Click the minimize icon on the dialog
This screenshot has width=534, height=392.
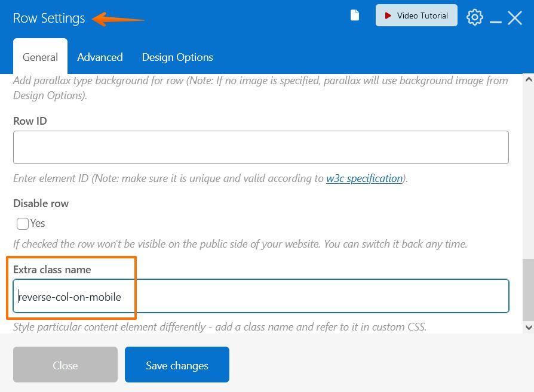click(x=496, y=20)
